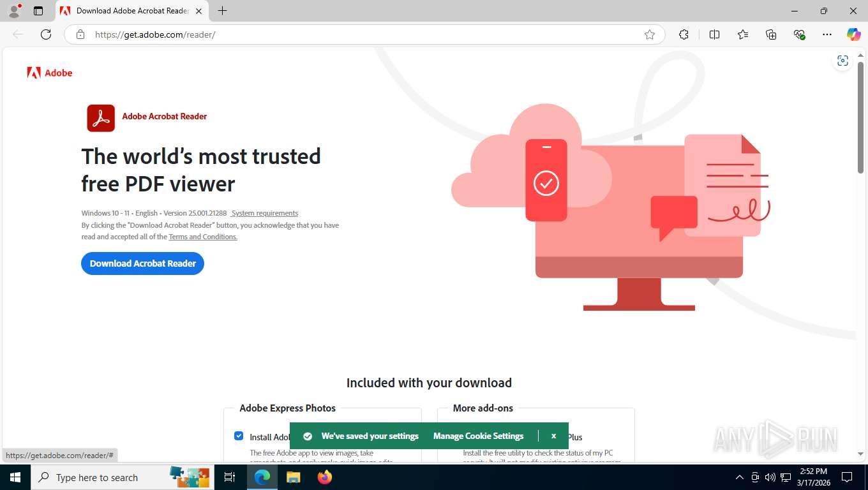Screen dimensions: 868x490
Task: Refresh the current page
Action: tap(46, 34)
